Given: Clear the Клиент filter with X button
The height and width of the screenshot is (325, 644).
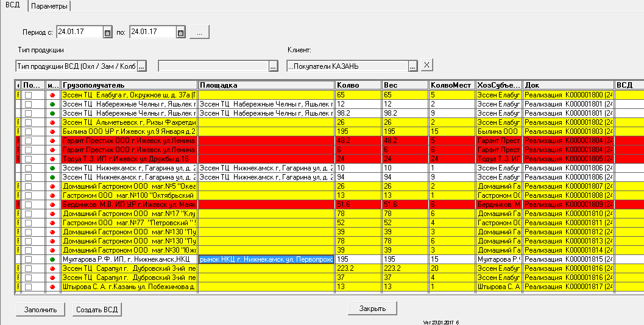Looking at the screenshot, I should [426, 65].
